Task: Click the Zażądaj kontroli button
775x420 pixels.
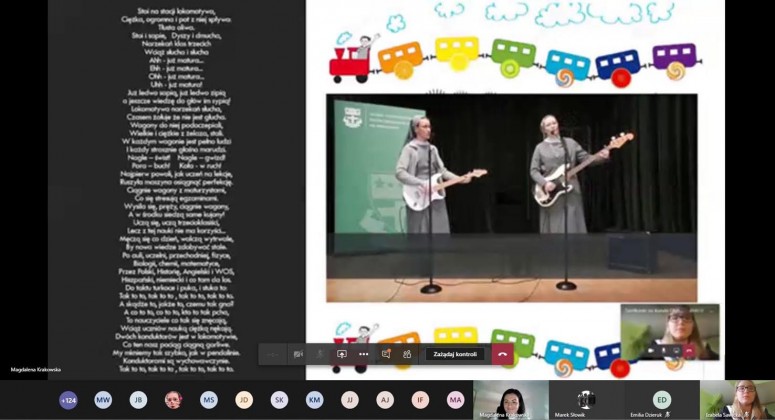Action: [x=454, y=354]
